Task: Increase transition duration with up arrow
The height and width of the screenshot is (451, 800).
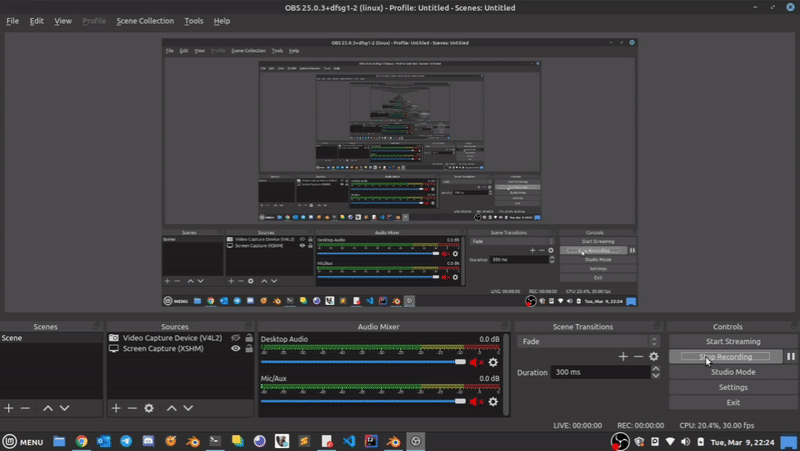Action: (656, 369)
